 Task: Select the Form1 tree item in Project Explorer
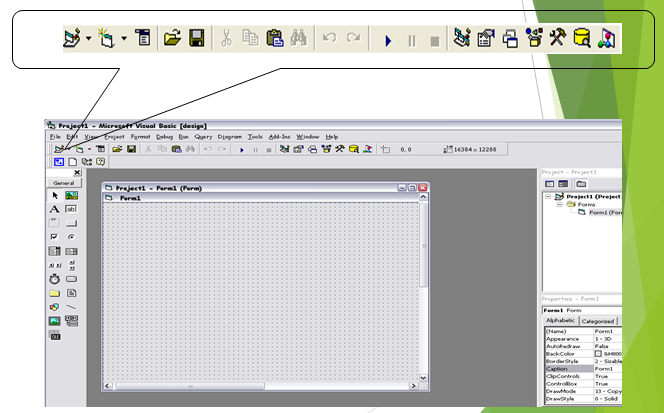pyautogui.click(x=606, y=212)
